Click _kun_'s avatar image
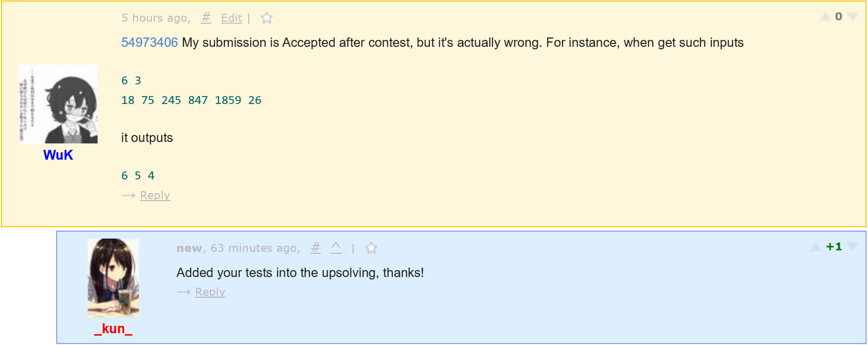Viewport: 868px width, 345px height. (113, 277)
